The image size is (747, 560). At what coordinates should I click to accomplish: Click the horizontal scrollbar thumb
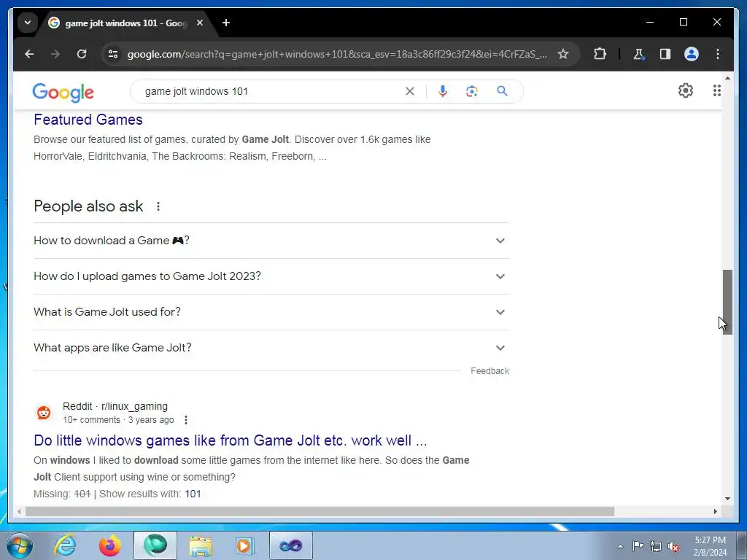(x=320, y=511)
